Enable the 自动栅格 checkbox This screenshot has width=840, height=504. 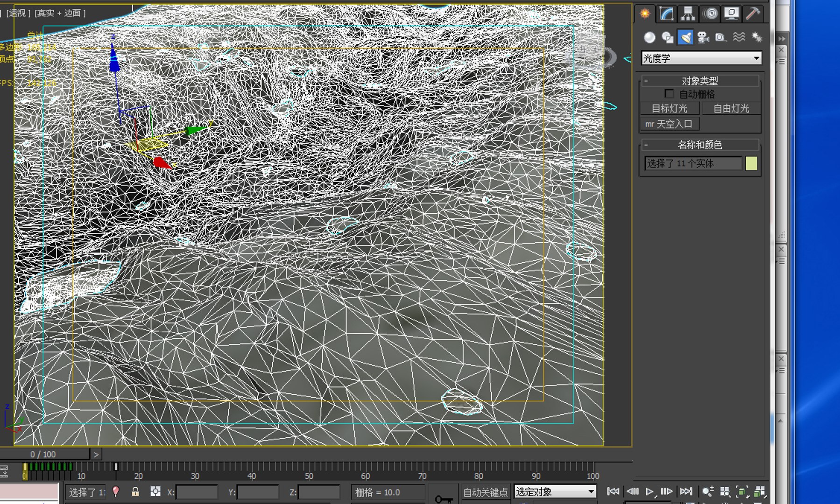(x=669, y=94)
